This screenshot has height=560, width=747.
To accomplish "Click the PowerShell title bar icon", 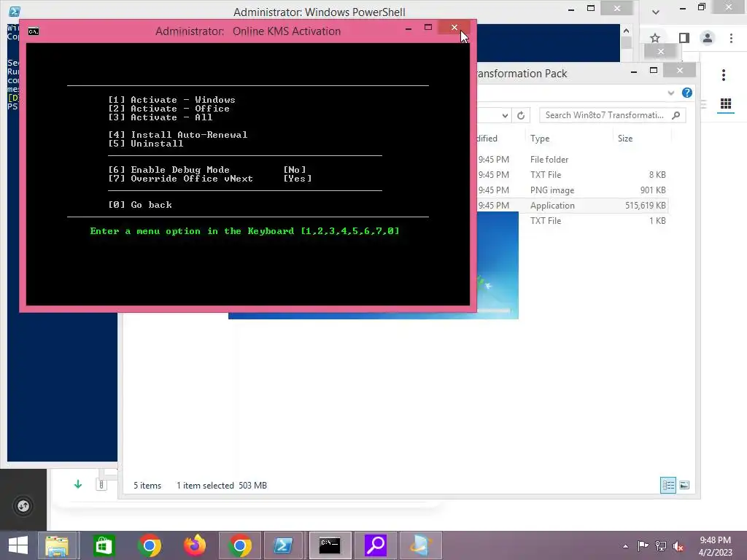I will (x=15, y=12).
